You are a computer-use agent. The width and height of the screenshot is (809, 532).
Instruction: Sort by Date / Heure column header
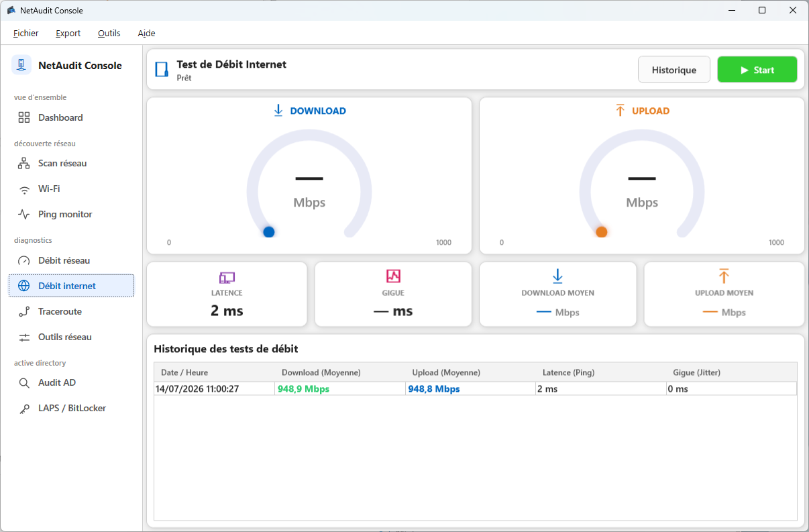click(215, 372)
